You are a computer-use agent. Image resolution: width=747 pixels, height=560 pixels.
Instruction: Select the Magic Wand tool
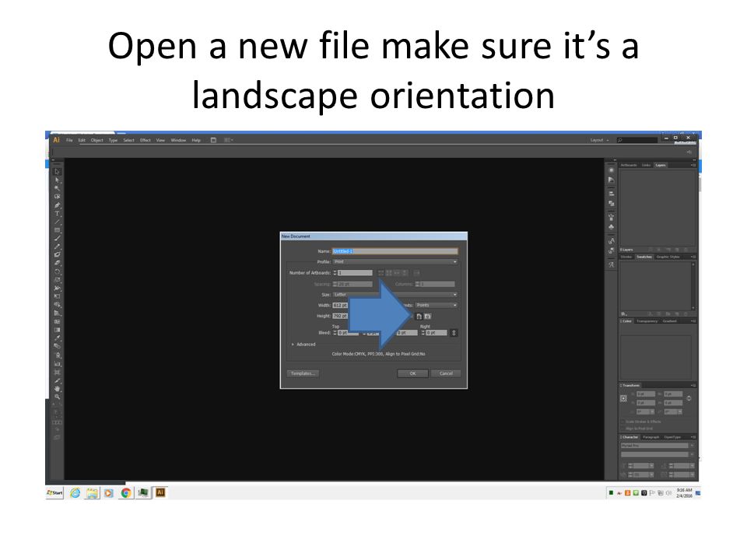pos(57,188)
